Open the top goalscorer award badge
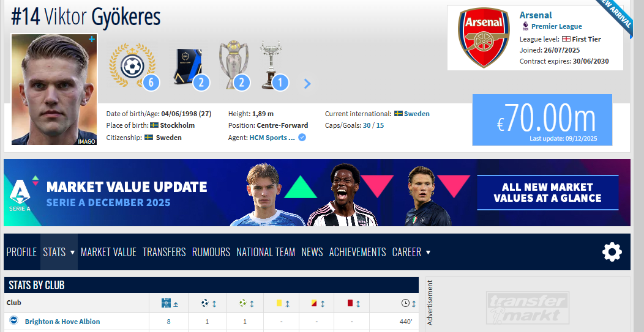644x332 pixels. (132, 65)
